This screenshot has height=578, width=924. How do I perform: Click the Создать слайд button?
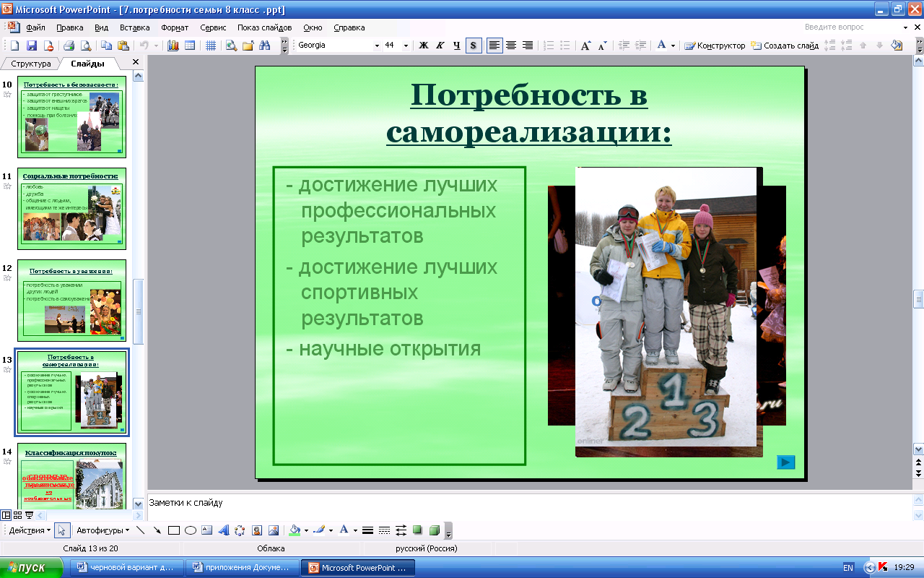785,46
